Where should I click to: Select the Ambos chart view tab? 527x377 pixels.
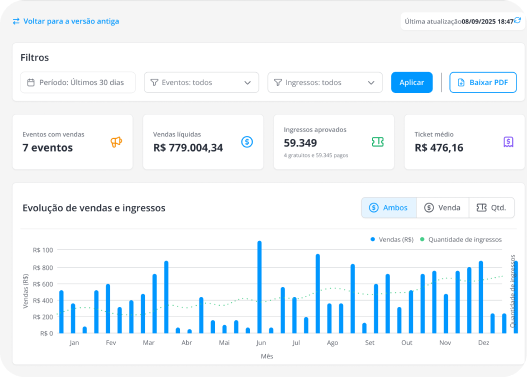389,208
